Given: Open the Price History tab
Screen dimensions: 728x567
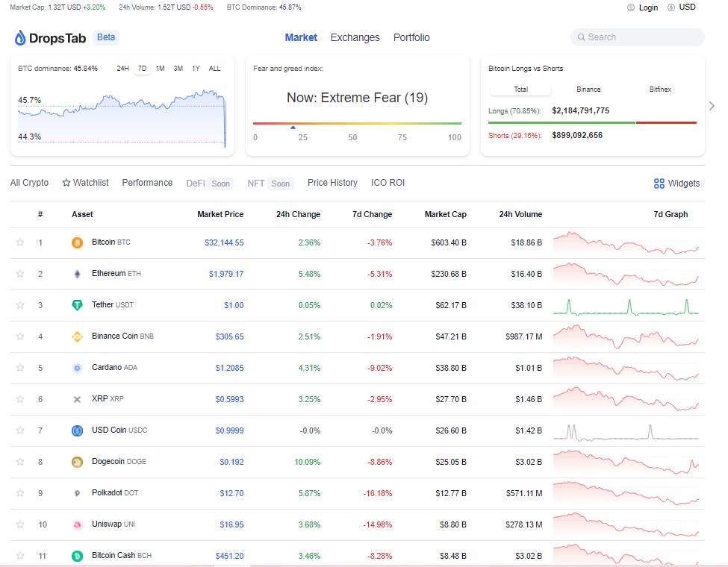Looking at the screenshot, I should tap(332, 183).
